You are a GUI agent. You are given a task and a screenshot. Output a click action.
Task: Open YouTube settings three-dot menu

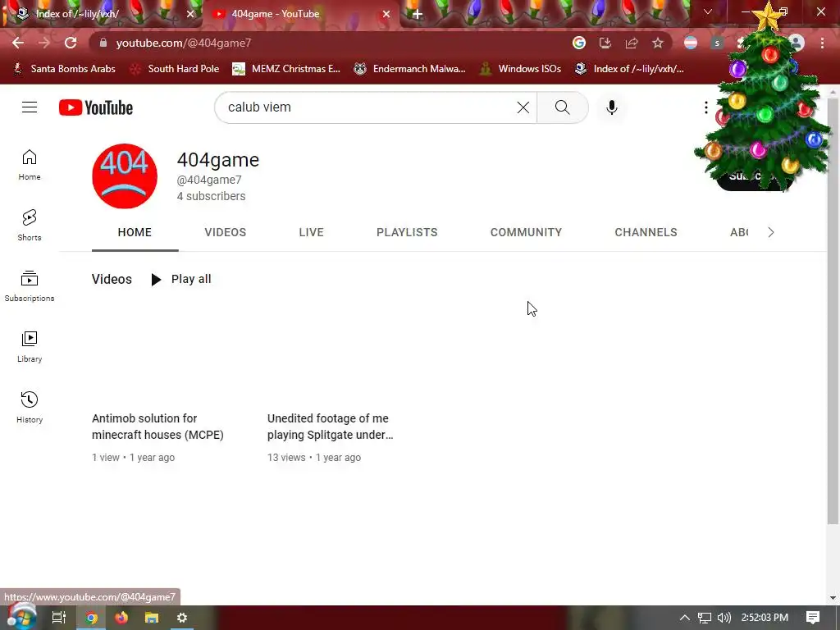pos(706,107)
